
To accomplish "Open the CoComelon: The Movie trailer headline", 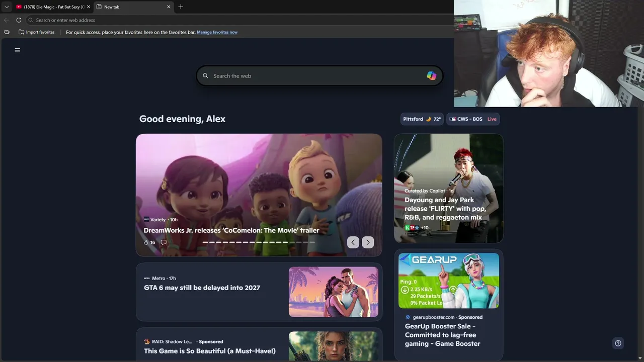I will [x=231, y=230].
